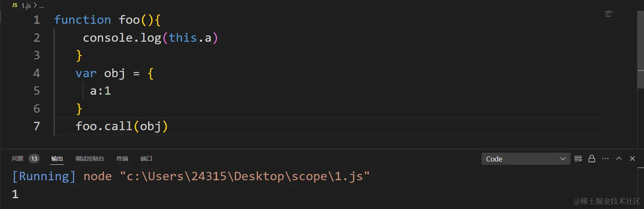The width and height of the screenshot is (644, 209).
Task: Click line number 7 in the gutter
Action: pyautogui.click(x=37, y=126)
